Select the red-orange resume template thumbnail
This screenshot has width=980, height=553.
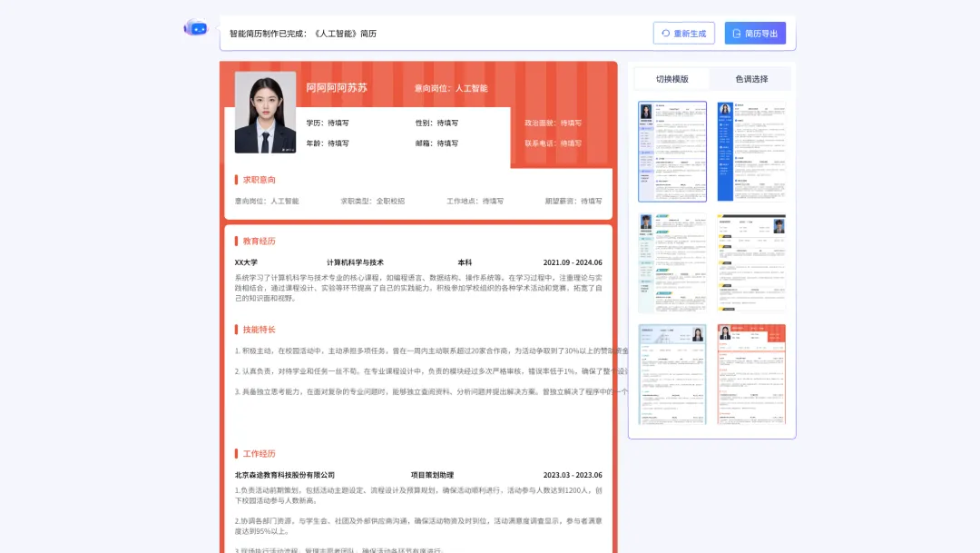click(x=751, y=374)
